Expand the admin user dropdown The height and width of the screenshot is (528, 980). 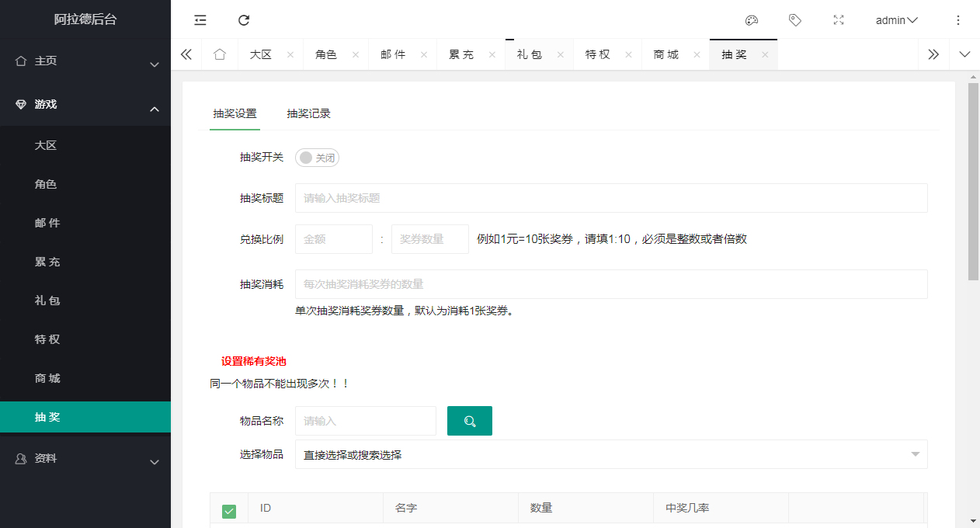coord(896,20)
